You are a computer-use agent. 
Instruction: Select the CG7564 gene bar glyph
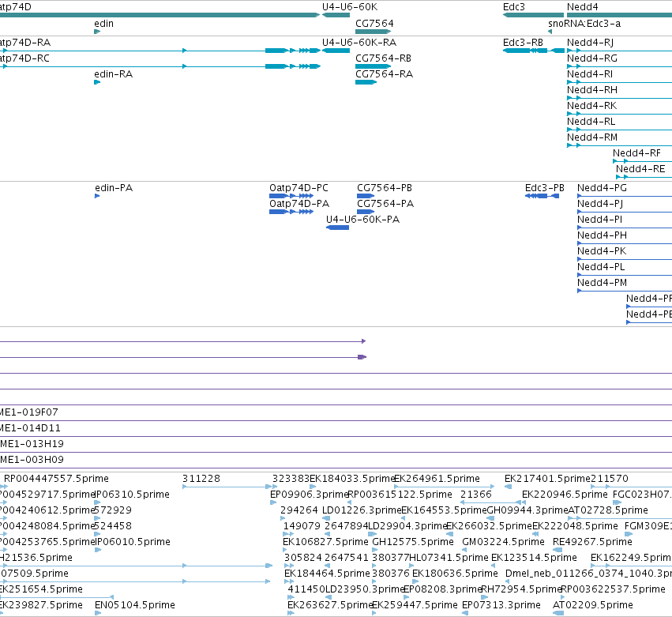point(374,32)
